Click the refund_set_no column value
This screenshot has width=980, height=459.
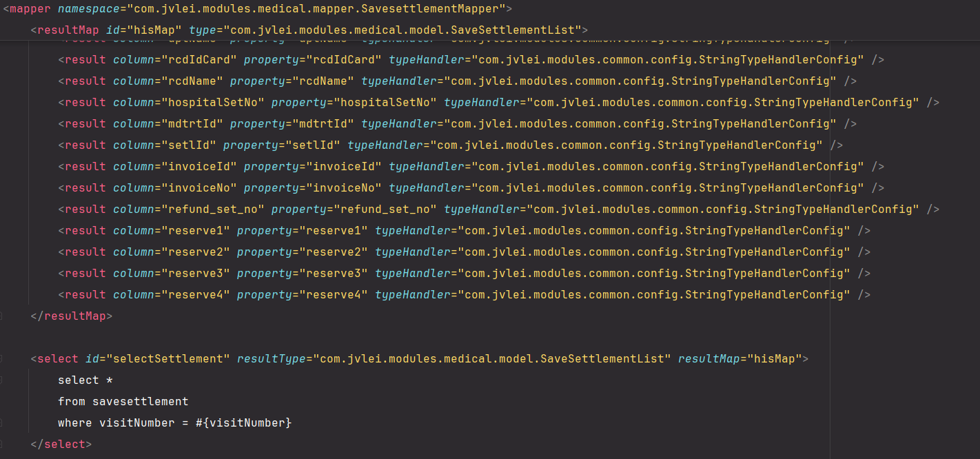point(213,210)
